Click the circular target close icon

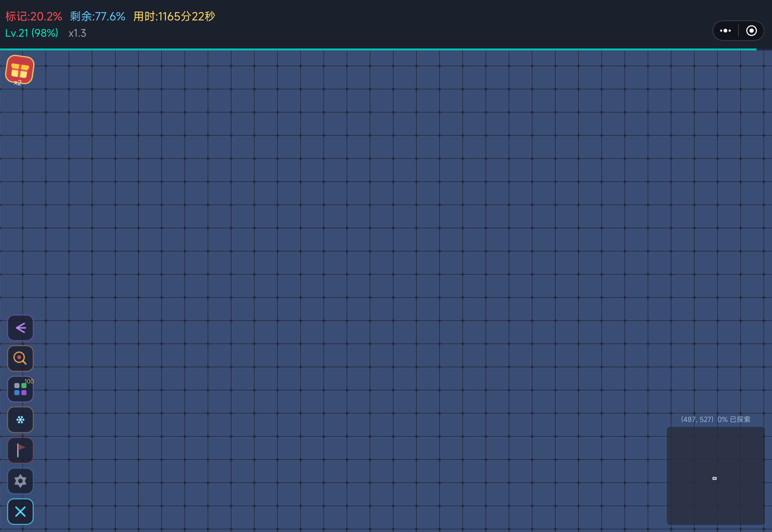coord(751,31)
